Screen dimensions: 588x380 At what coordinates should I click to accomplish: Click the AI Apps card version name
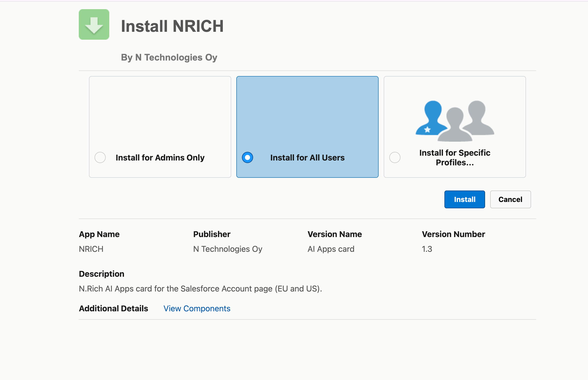pyautogui.click(x=331, y=249)
